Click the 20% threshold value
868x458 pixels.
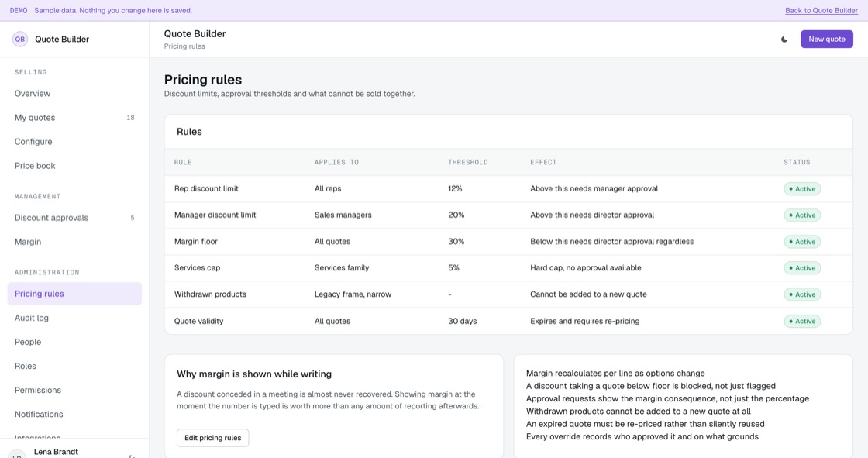[456, 215]
